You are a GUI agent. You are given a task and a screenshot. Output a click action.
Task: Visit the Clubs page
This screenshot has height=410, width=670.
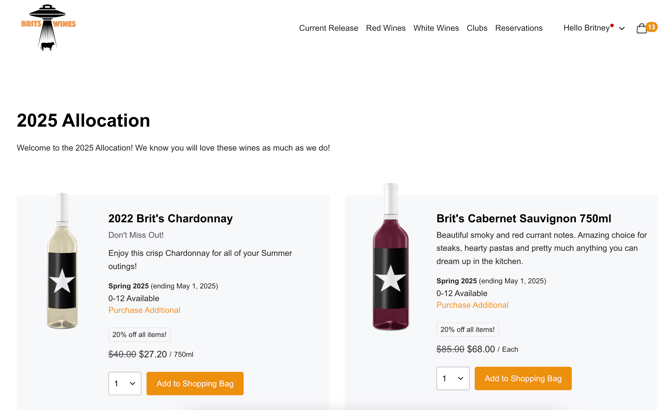[x=477, y=28]
